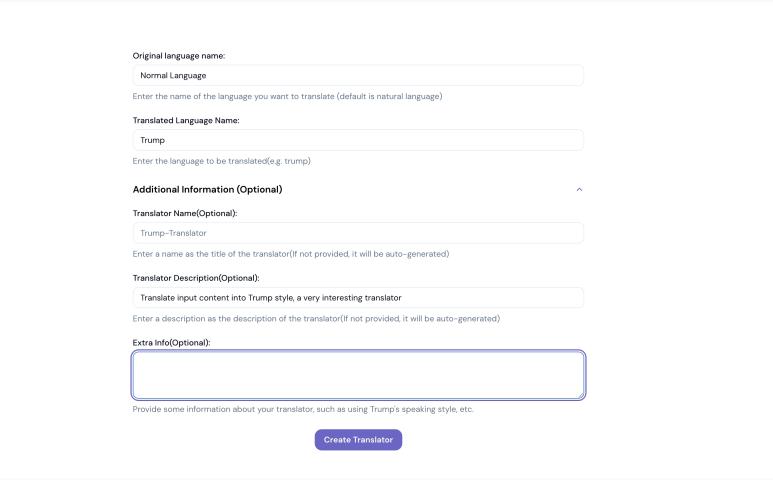Click the Translated Language Name input
Image resolution: width=773 pixels, height=480 pixels.
coord(357,140)
